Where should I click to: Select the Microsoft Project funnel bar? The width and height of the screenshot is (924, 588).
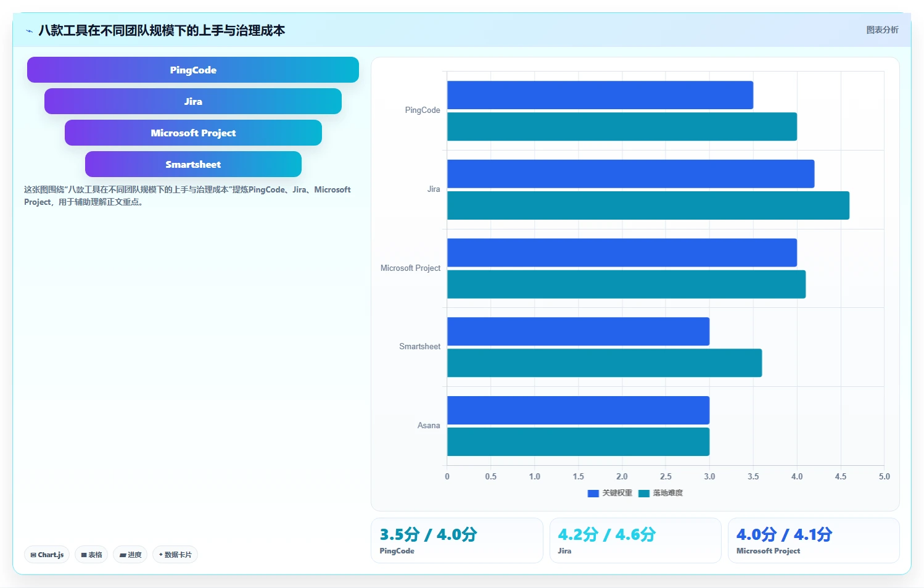click(193, 133)
